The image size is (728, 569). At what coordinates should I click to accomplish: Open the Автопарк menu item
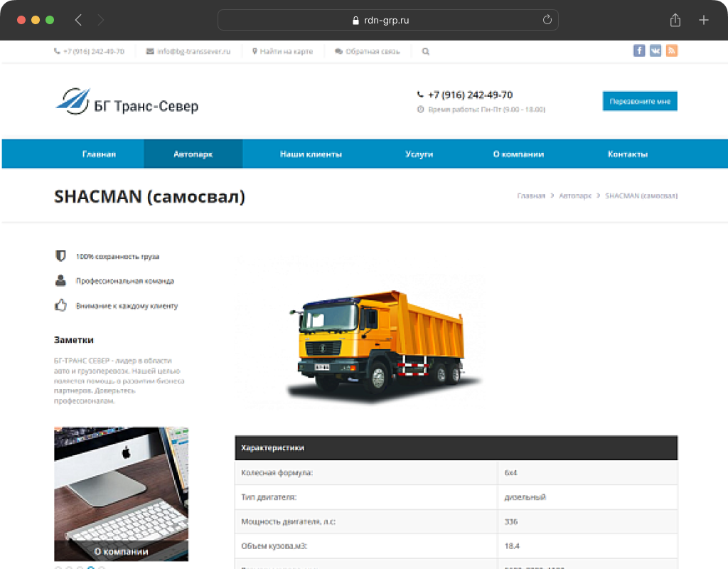point(193,154)
